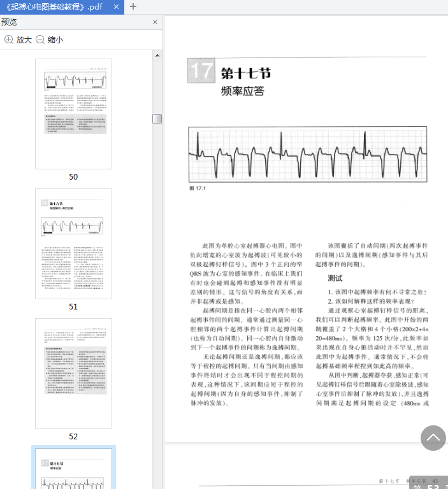Click the subtitle 频率应答
The height and width of the screenshot is (489, 448).
243,91
